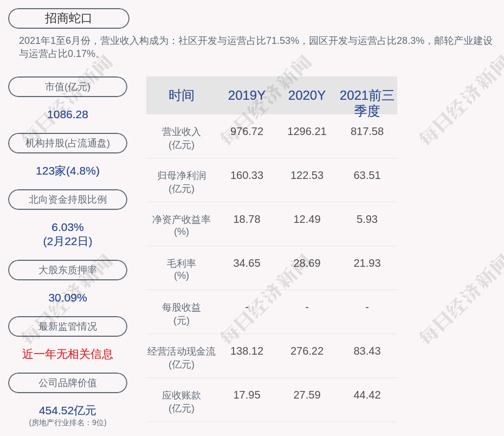Click the 机构持股(占流通盘) label
504x436 pixels.
[x=68, y=143]
